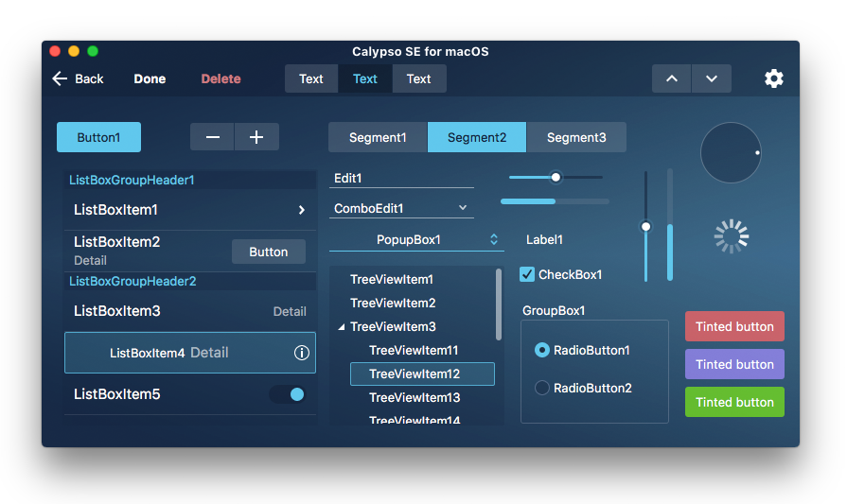Click the yellow minimize window button
This screenshot has height=504, width=847.
[x=74, y=51]
